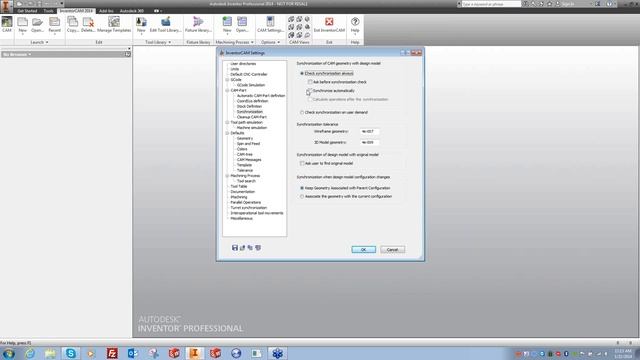This screenshot has width=640, height=360.
Task: Click the Inventor taskbar icon
Action: tap(194, 353)
